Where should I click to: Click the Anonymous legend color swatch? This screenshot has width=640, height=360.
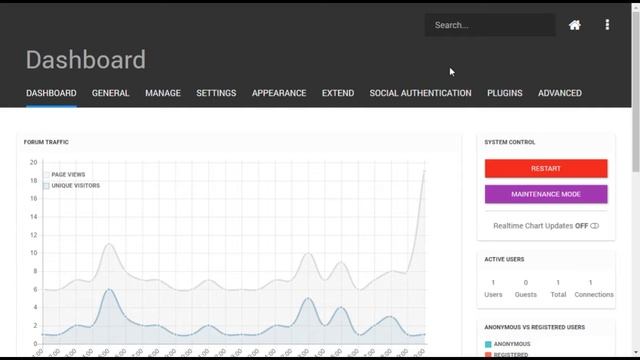pyautogui.click(x=488, y=344)
